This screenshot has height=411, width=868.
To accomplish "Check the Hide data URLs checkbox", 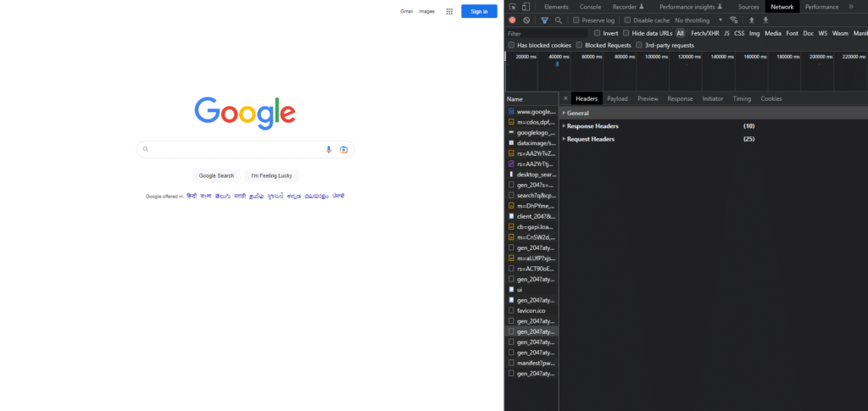I will point(626,33).
